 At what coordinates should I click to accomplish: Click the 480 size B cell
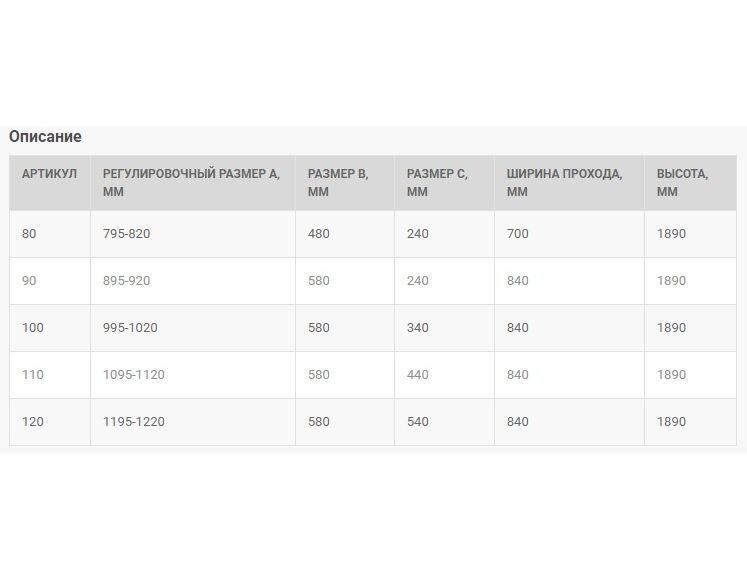345,234
